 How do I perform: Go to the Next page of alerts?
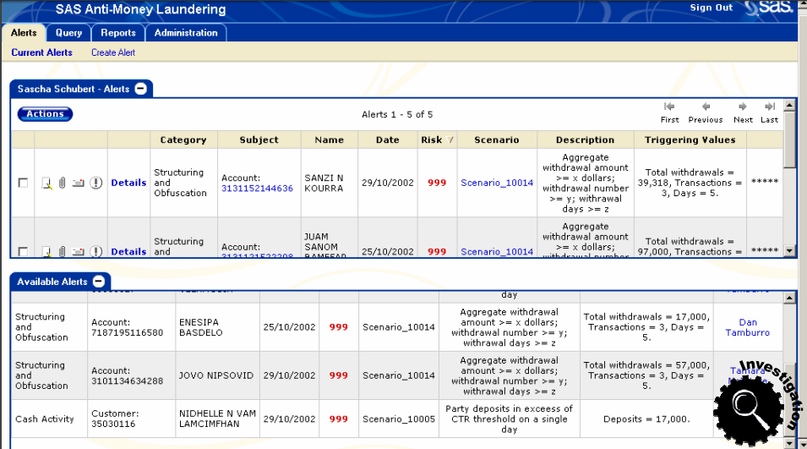coord(743,112)
